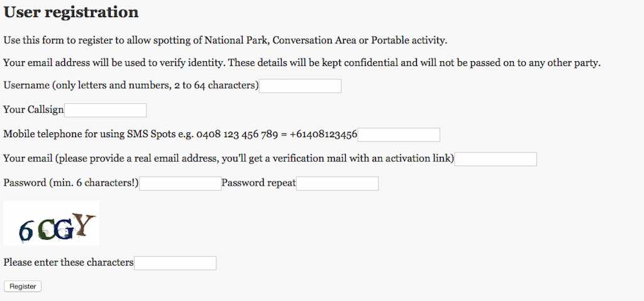Click the 6CGY captcha image
The width and height of the screenshot is (644, 301).
click(52, 224)
